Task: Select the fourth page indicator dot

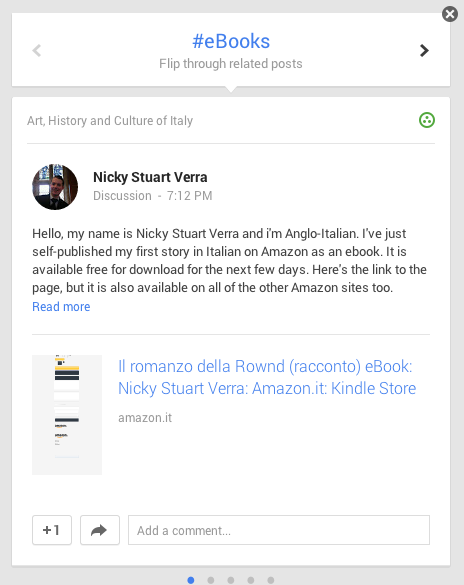Action: click(251, 580)
